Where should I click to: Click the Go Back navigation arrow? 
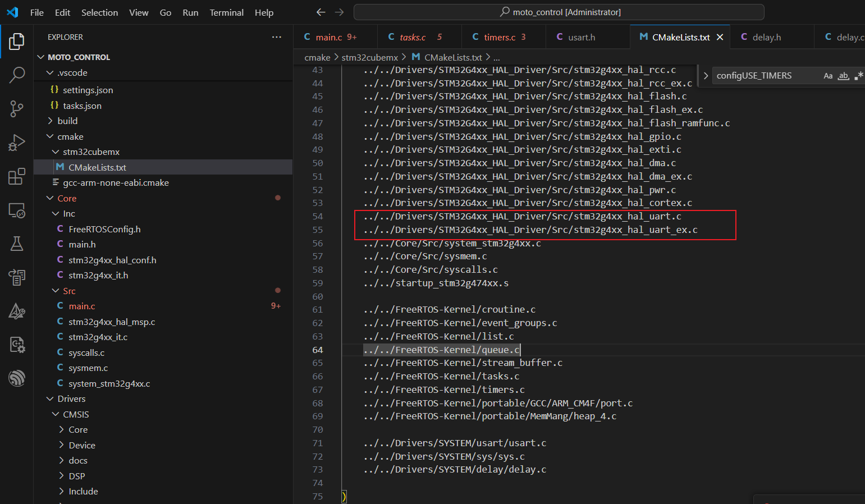[x=321, y=12]
